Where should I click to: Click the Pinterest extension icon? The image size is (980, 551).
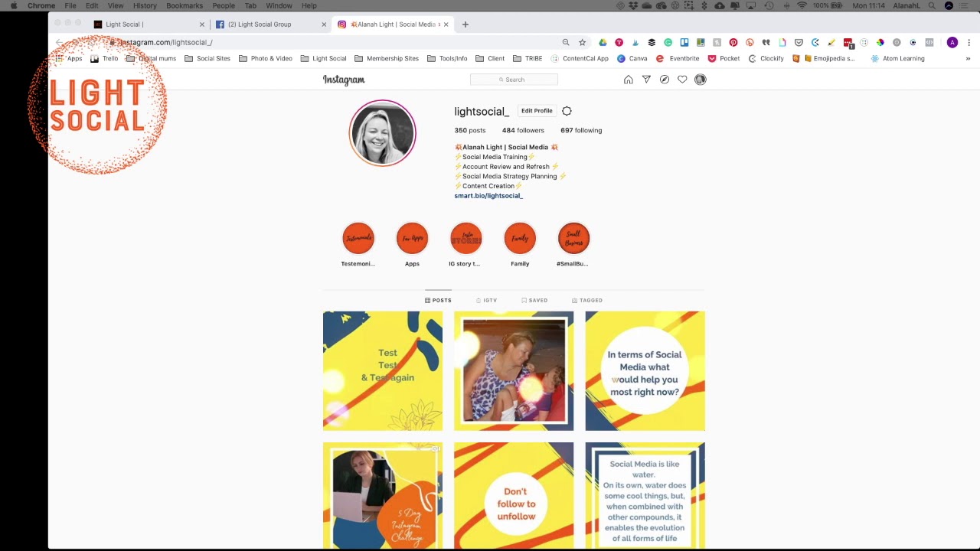click(x=733, y=43)
